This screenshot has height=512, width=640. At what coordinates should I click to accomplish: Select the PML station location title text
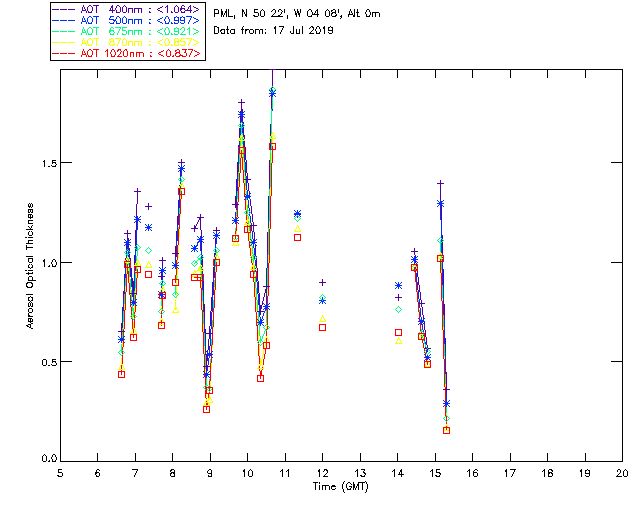(297, 13)
